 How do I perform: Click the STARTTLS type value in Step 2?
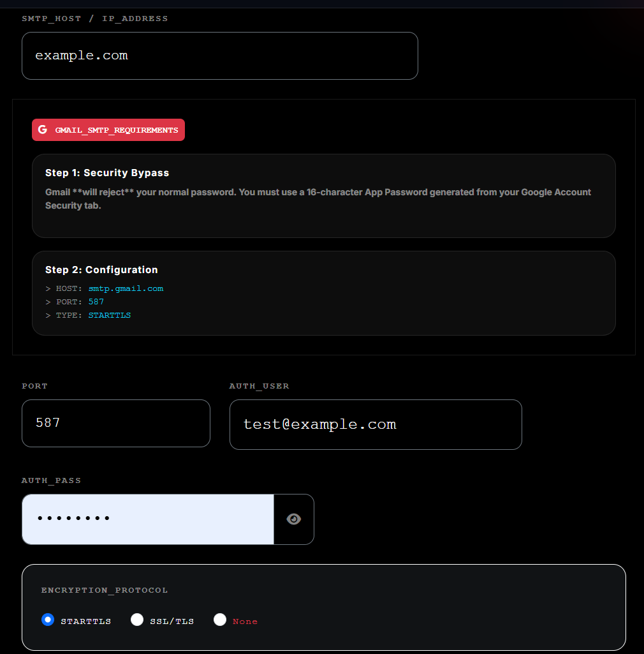[110, 315]
